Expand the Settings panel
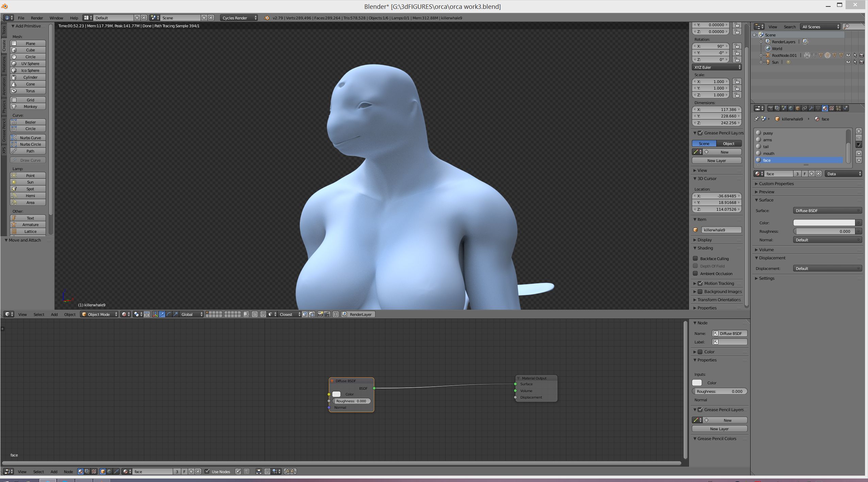This screenshot has height=482, width=868. click(x=767, y=278)
